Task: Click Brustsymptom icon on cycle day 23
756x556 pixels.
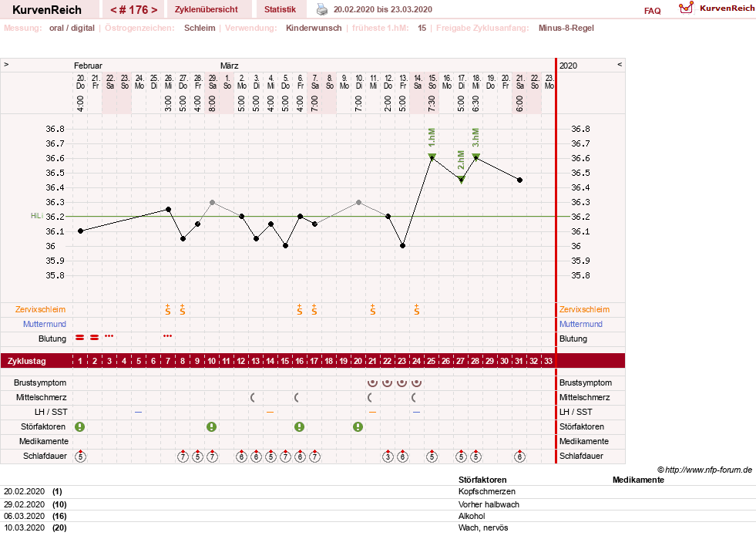Action: [x=402, y=382]
